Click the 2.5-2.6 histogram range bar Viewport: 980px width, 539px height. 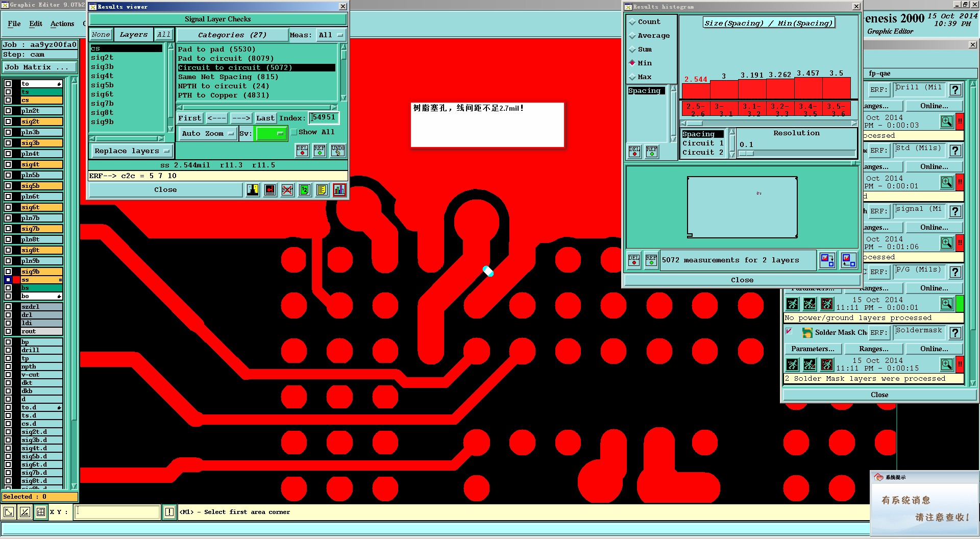click(x=695, y=110)
